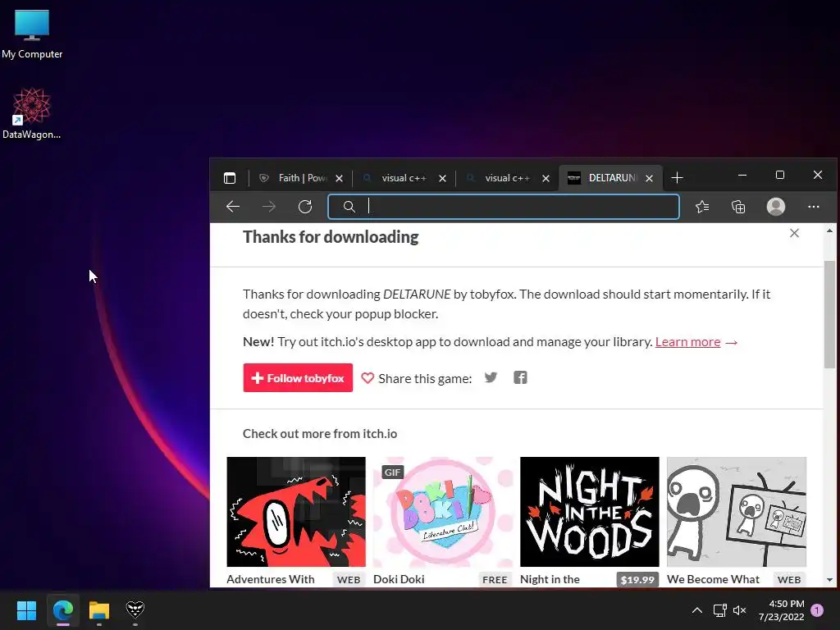Click the heart icon beside Share
Image resolution: width=840 pixels, height=630 pixels.
[367, 378]
